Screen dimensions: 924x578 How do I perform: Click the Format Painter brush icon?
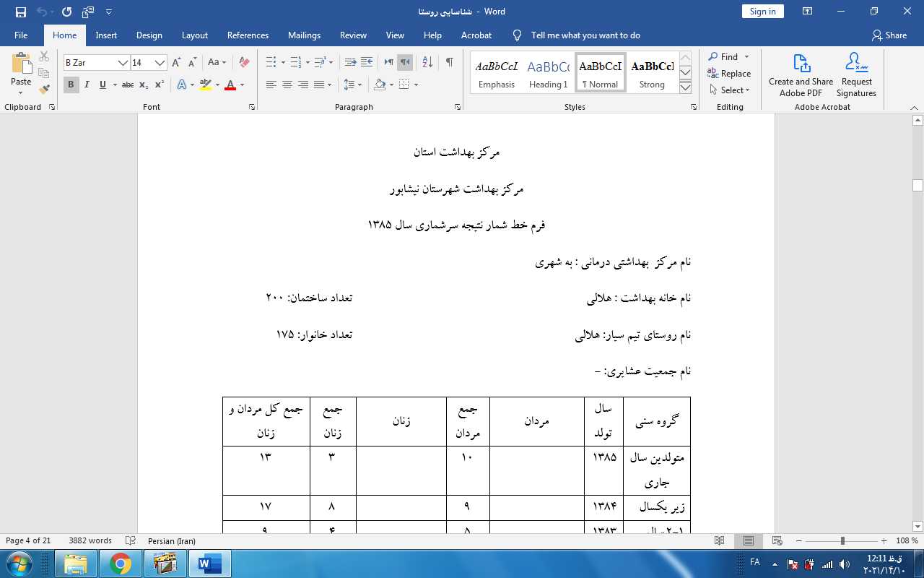tap(44, 89)
